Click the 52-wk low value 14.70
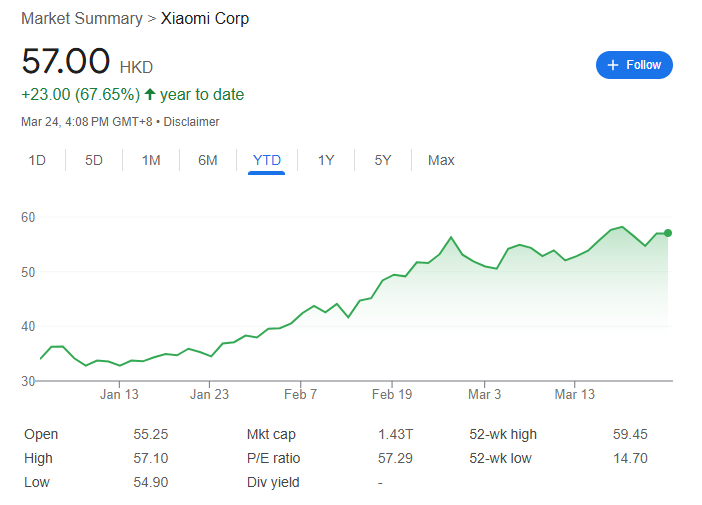 [x=630, y=458]
